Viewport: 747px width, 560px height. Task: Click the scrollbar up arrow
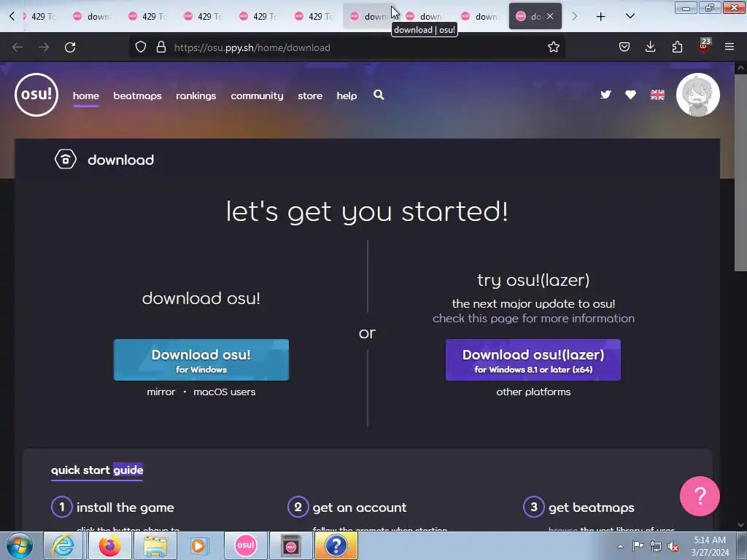tap(740, 68)
